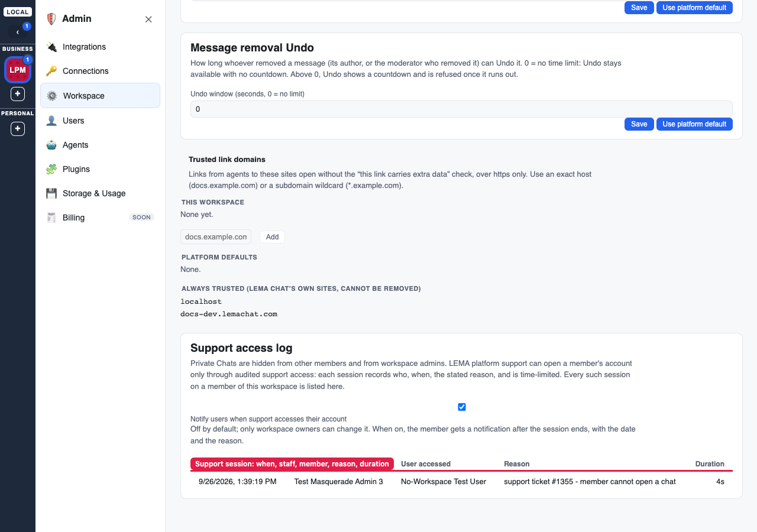Click the Users silhouette icon
The width and height of the screenshot is (757, 532).
51,121
